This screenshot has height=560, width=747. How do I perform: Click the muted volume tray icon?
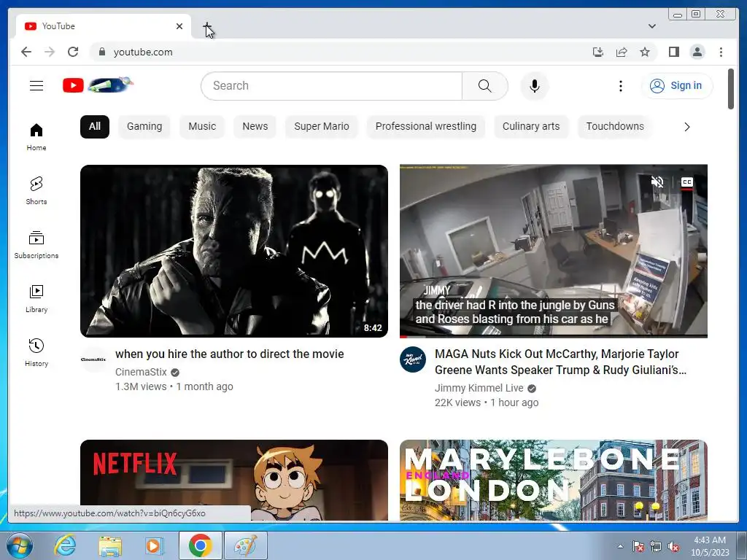[673, 547]
